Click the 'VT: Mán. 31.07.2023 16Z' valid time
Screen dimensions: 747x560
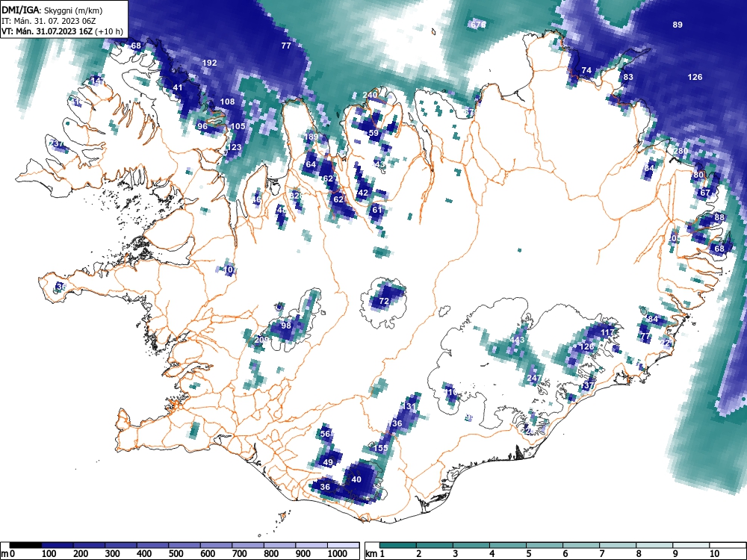[x=47, y=31]
